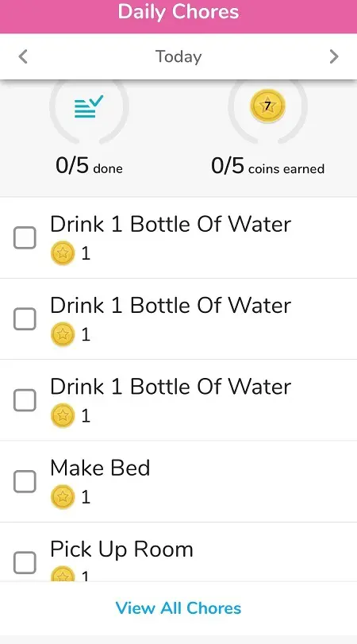Check off the second Drink 1 Bottle Of Water

click(x=25, y=318)
